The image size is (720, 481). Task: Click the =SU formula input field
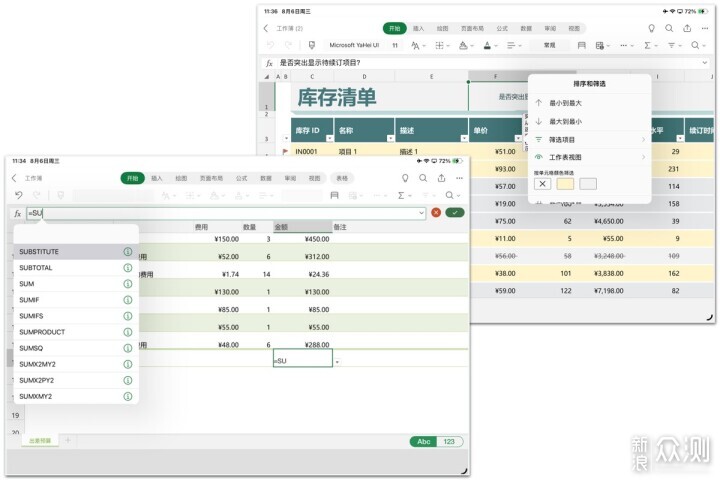[225, 213]
